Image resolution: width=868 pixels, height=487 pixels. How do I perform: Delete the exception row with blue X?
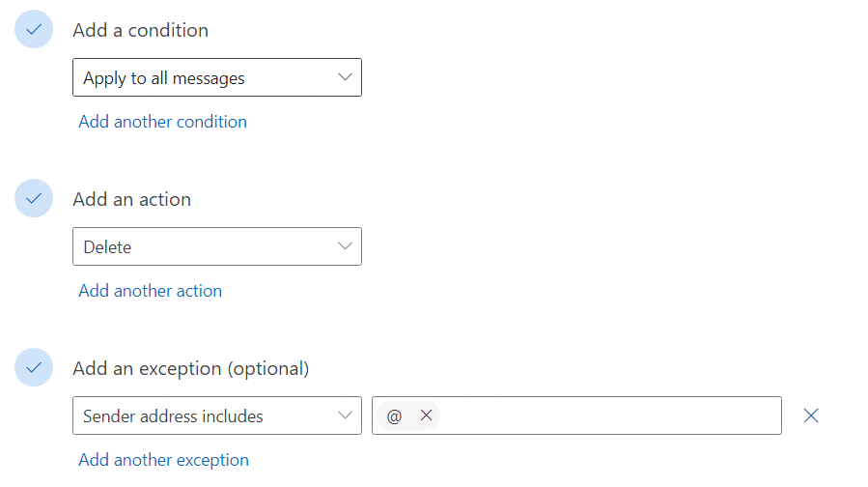(x=811, y=415)
